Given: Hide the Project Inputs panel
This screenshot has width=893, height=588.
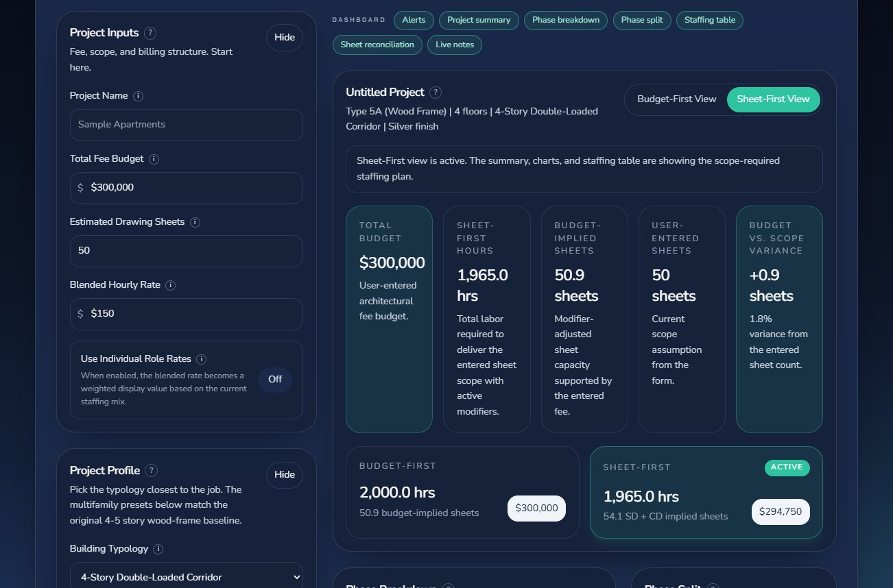Looking at the screenshot, I should (285, 38).
